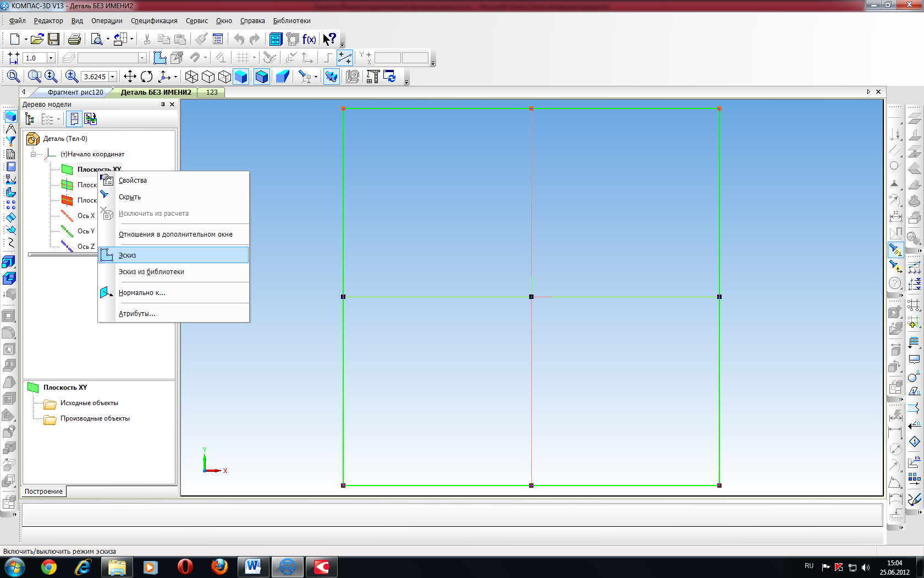Toggle model tree structure display button
The width and height of the screenshot is (924, 578).
(x=30, y=119)
